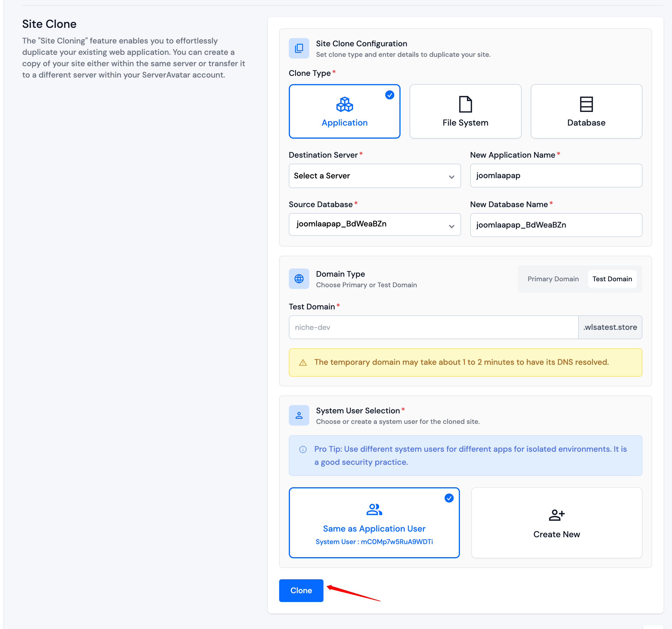Click the DNS warning triangle icon
The width and height of the screenshot is (672, 629).
[303, 363]
